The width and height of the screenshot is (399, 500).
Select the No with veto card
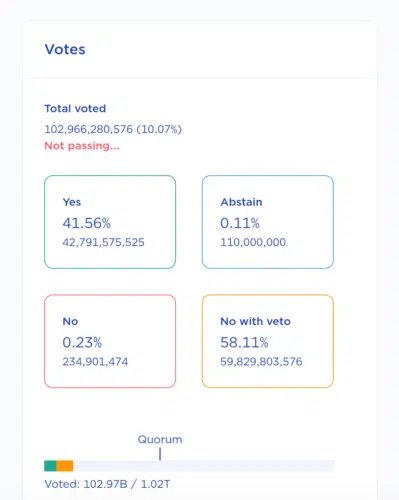(268, 341)
